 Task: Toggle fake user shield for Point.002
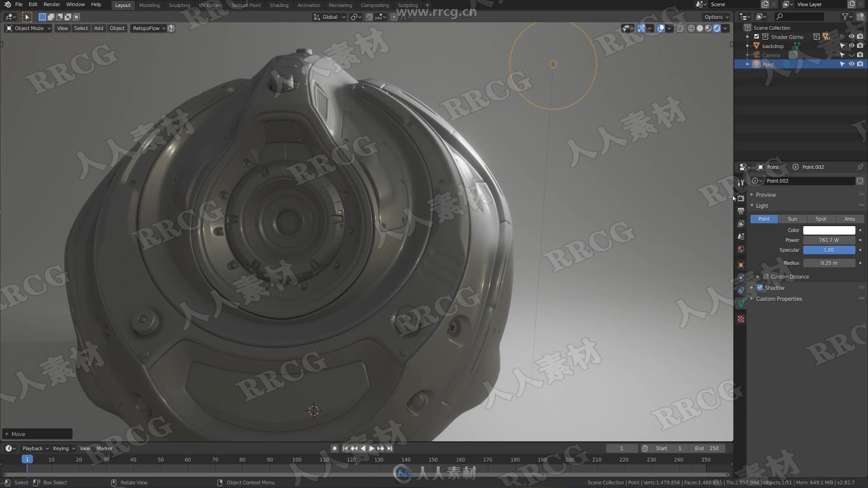coord(860,181)
